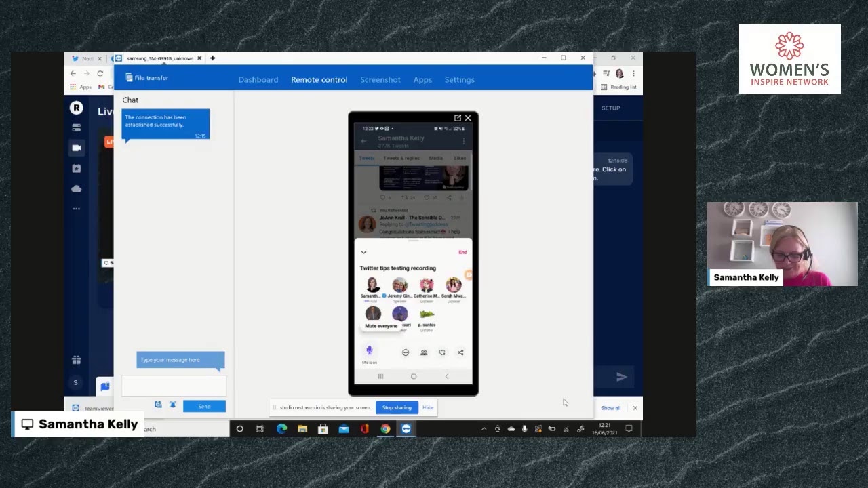Tap Samantha host avatar in Space
The image size is (868, 488).
[x=373, y=285]
